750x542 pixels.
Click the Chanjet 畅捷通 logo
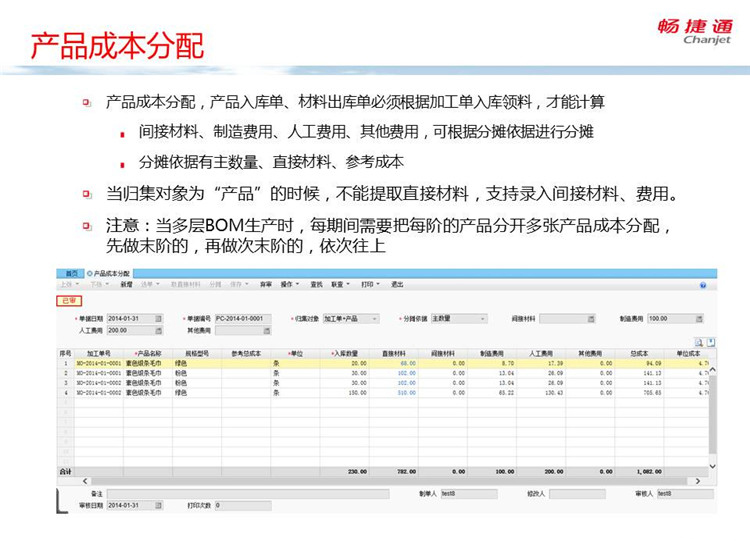[x=695, y=32]
